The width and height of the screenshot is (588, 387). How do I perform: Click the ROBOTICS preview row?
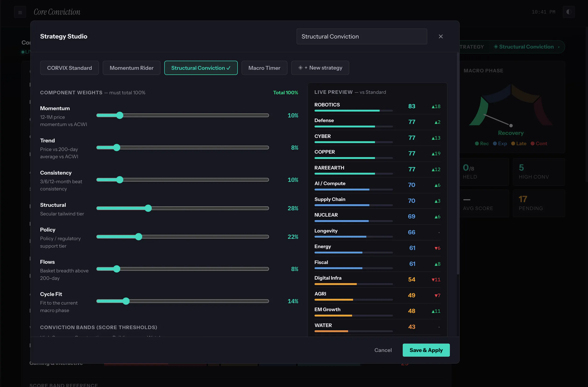click(377, 106)
